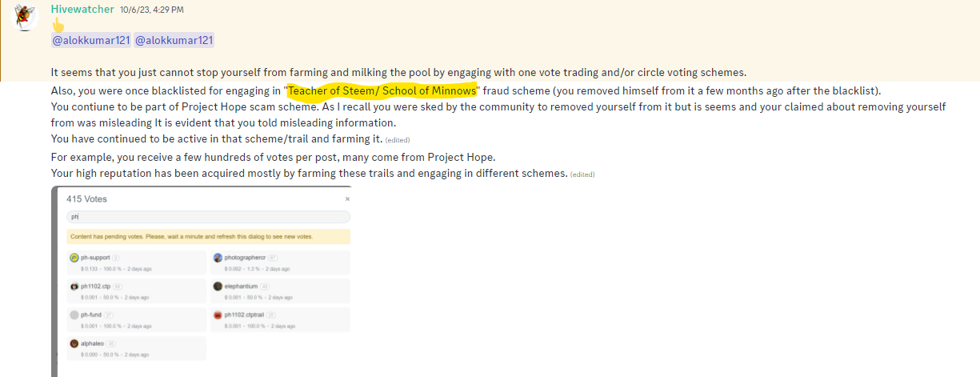Click the ph-fund voter avatar
Viewport: 980px width, 377px height.
(74, 315)
